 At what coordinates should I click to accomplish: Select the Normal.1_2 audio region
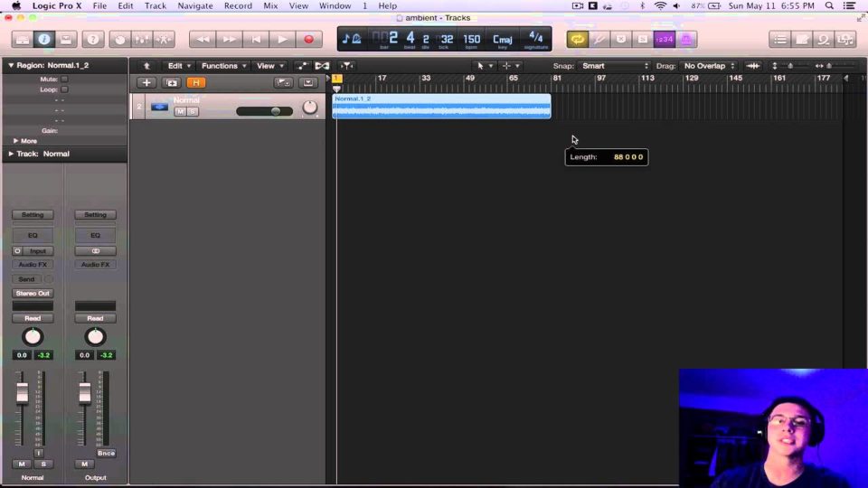point(441,107)
